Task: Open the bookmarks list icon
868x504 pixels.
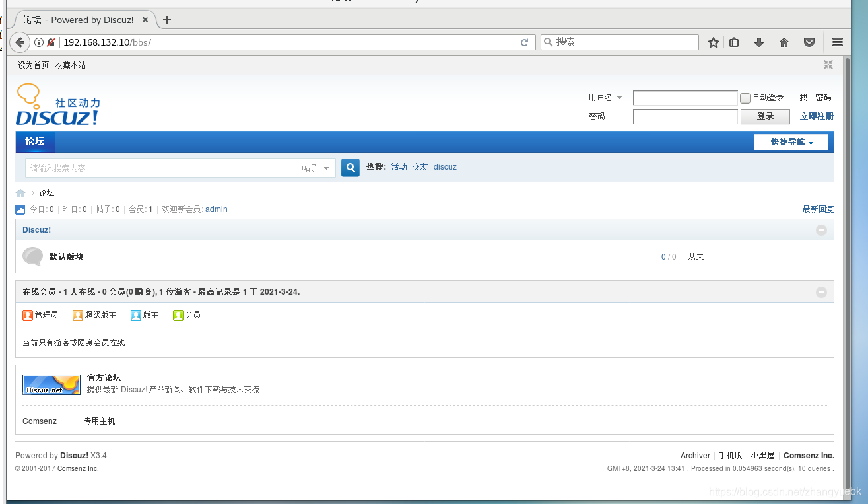Action: (x=734, y=42)
